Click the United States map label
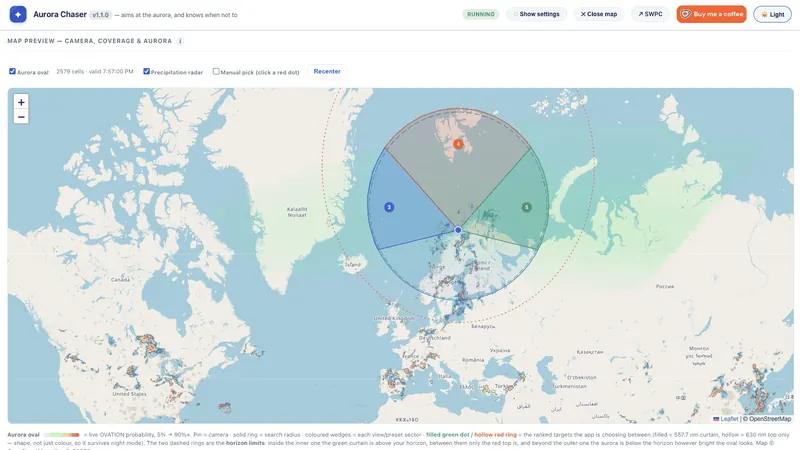This screenshot has width=800, height=450. click(x=130, y=394)
